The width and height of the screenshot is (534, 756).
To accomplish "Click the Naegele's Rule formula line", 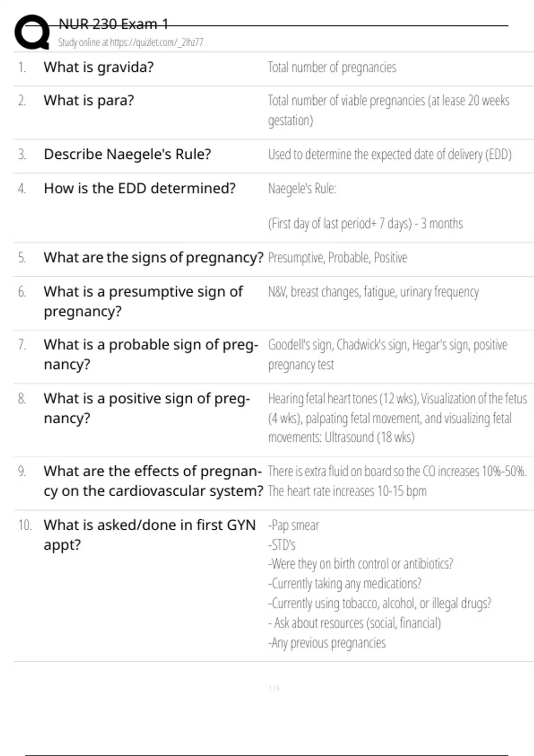I will [365, 223].
